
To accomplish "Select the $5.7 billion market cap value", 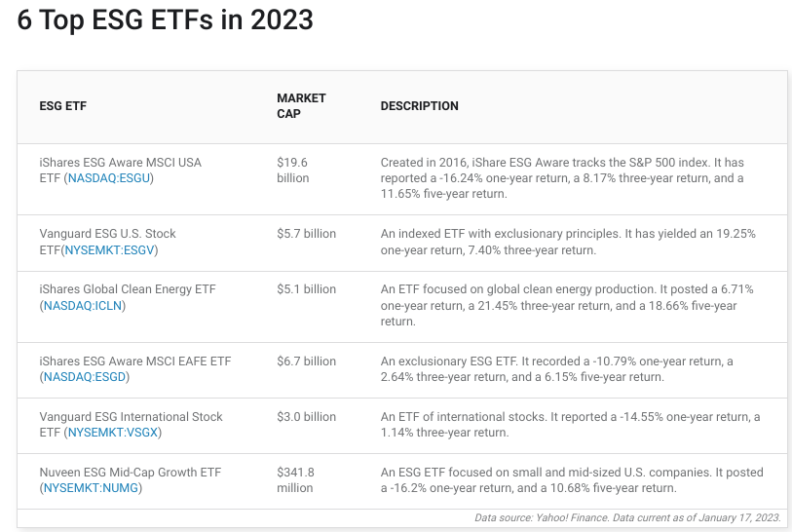I will pyautogui.click(x=306, y=234).
